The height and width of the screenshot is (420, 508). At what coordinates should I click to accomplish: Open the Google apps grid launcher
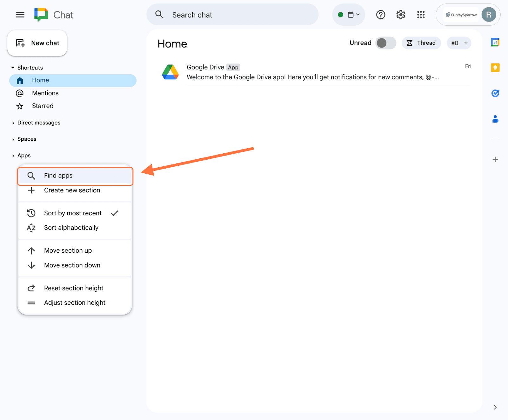pos(421,15)
